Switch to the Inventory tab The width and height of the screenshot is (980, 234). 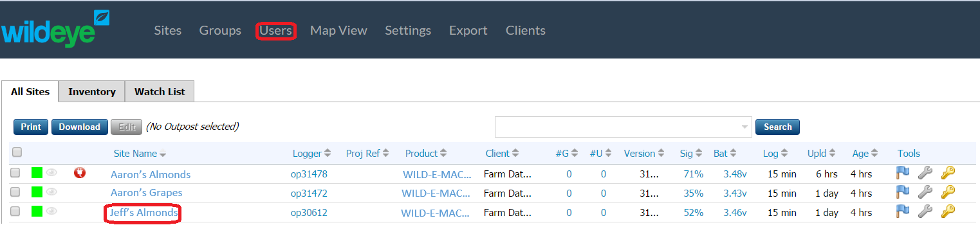coord(92,91)
